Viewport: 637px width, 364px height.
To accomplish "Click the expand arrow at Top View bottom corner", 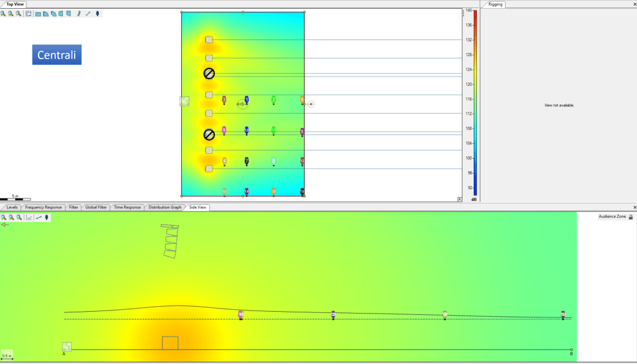I will pyautogui.click(x=460, y=200).
